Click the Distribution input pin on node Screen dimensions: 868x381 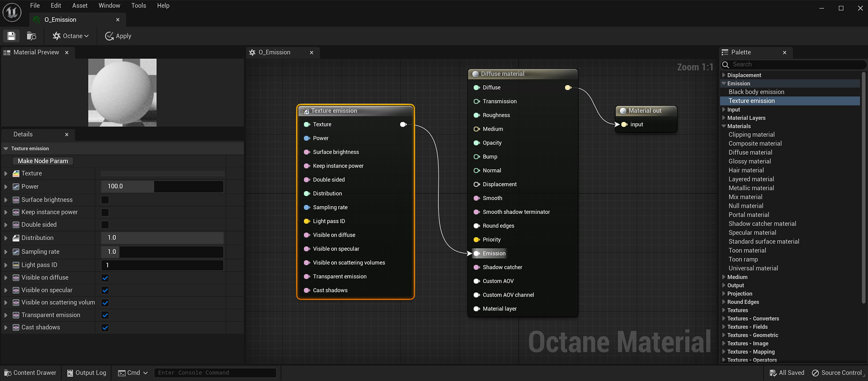307,193
